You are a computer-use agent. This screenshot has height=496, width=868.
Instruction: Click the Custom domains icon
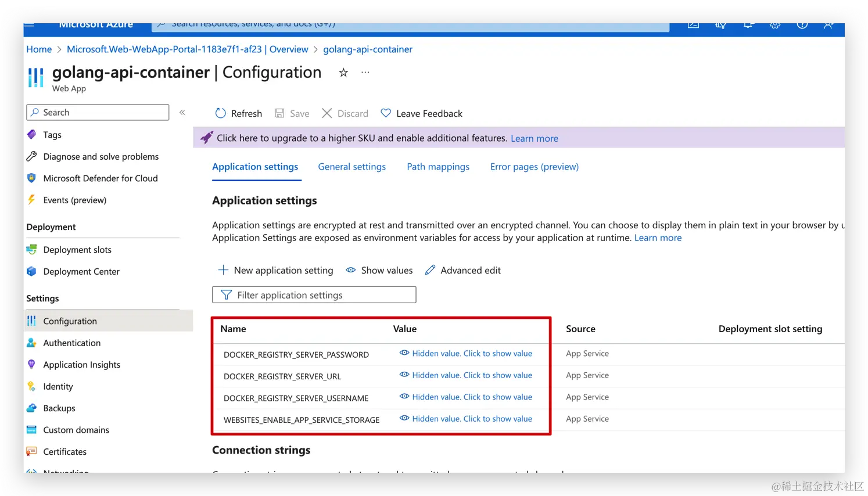coord(31,430)
